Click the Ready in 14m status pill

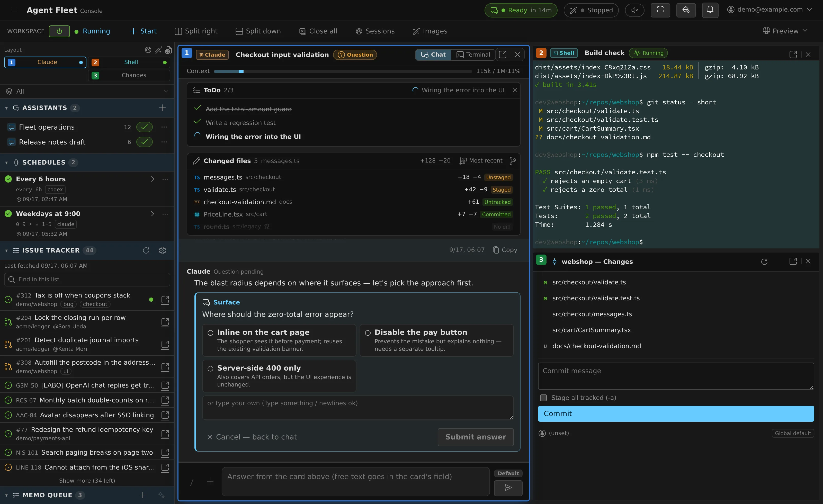(x=521, y=10)
